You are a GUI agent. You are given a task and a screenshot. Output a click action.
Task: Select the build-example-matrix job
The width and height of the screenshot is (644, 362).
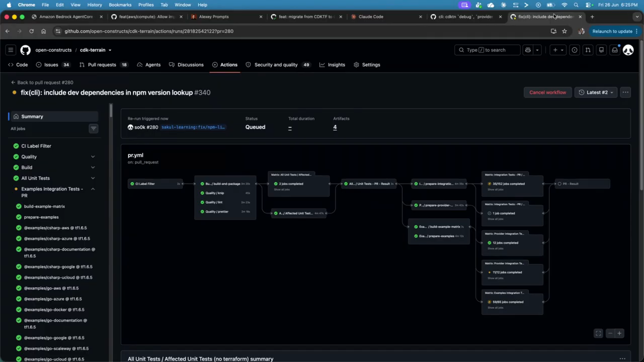coord(44,207)
